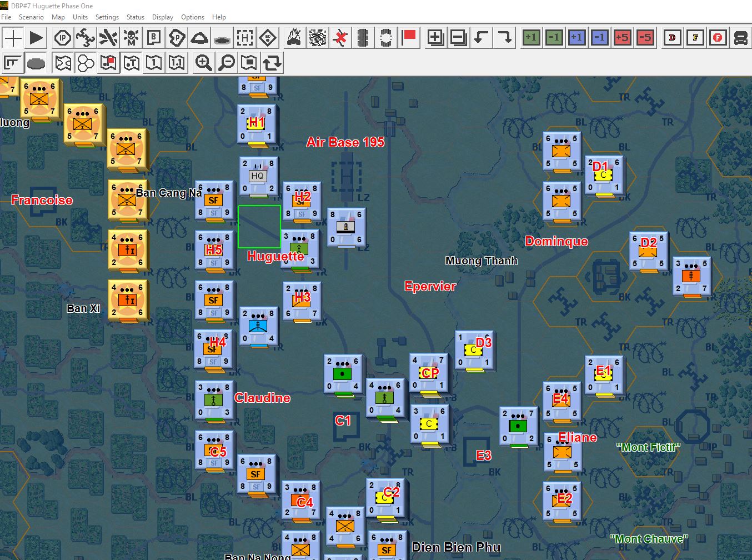Open the Status menu
The width and height of the screenshot is (752, 560).
tap(136, 17)
